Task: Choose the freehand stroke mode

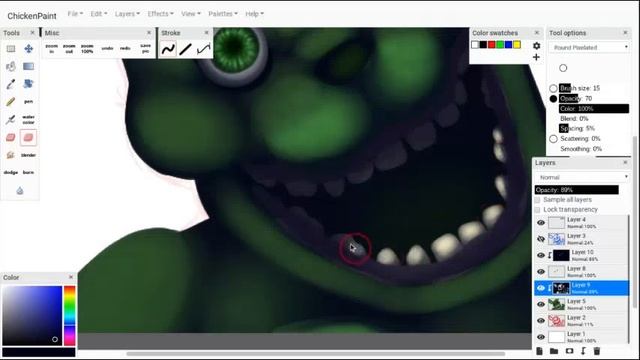Action: (x=168, y=49)
